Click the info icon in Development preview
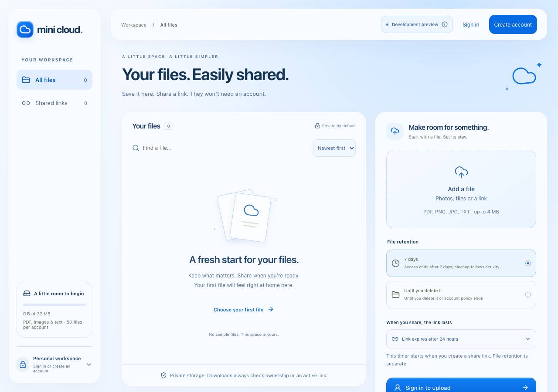 [x=445, y=24]
